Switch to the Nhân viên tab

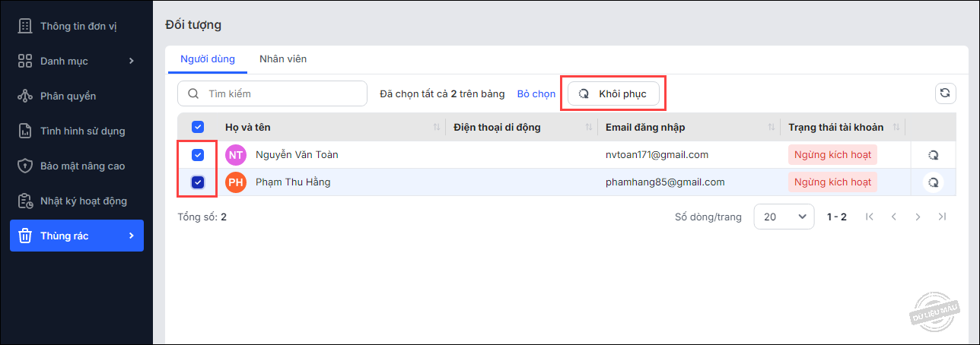(283, 59)
